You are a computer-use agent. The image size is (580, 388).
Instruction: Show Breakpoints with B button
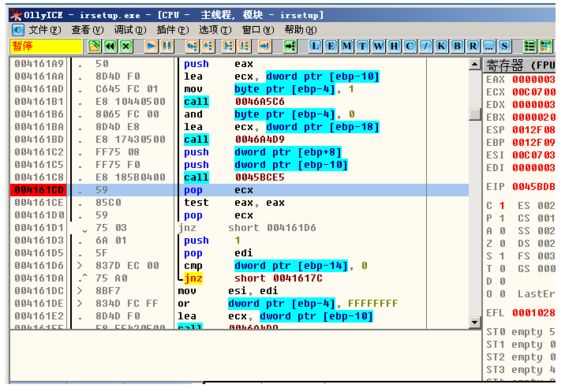click(457, 46)
